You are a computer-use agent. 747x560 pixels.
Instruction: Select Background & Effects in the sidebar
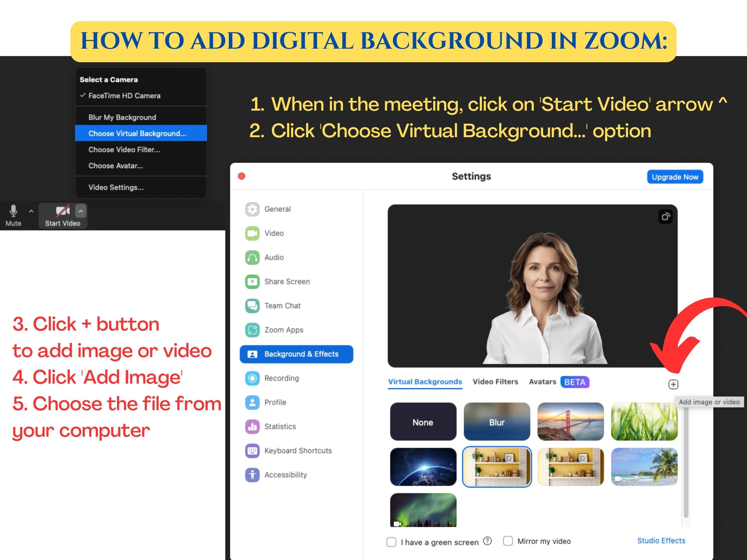(297, 354)
